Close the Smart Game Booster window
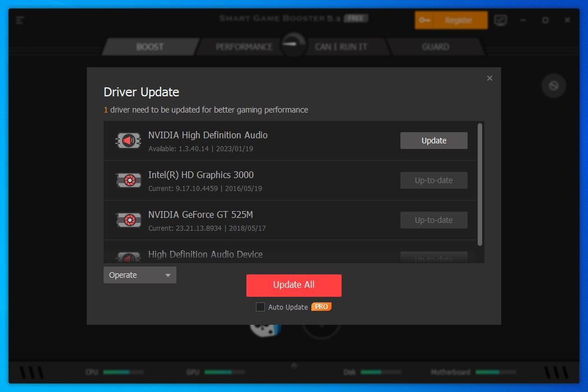Viewport: 588px width, 392px height. [567, 20]
